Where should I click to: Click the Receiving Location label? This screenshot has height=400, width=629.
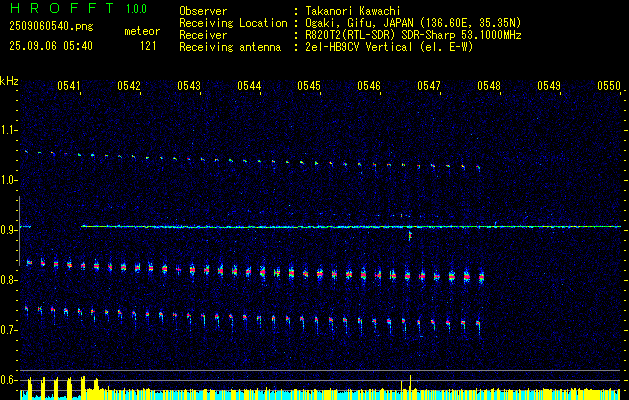[x=233, y=23]
